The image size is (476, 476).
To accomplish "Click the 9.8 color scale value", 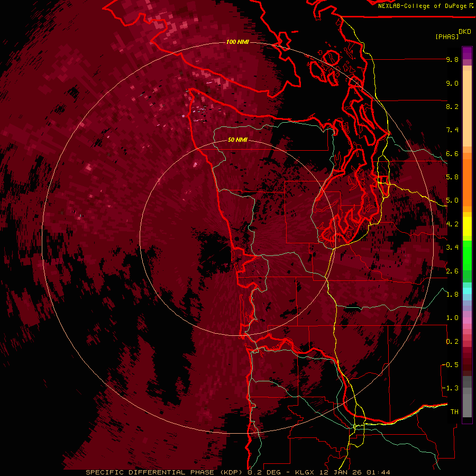I will (x=452, y=60).
